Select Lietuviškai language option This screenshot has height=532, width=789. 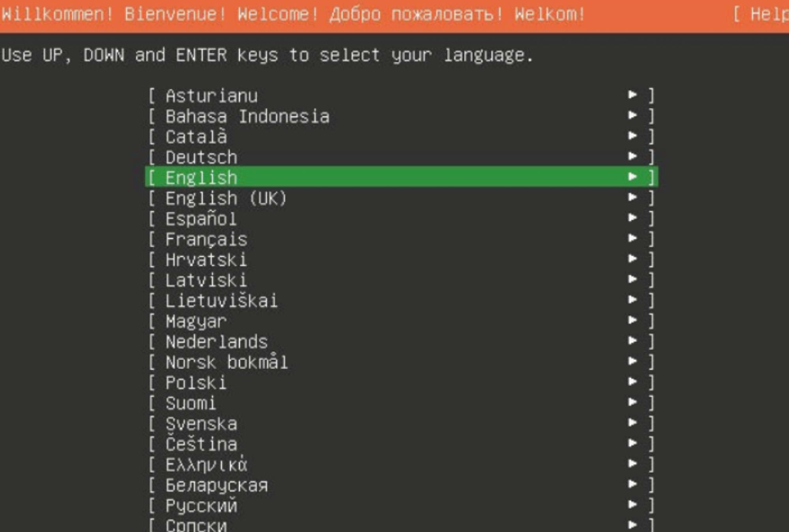[401, 301]
